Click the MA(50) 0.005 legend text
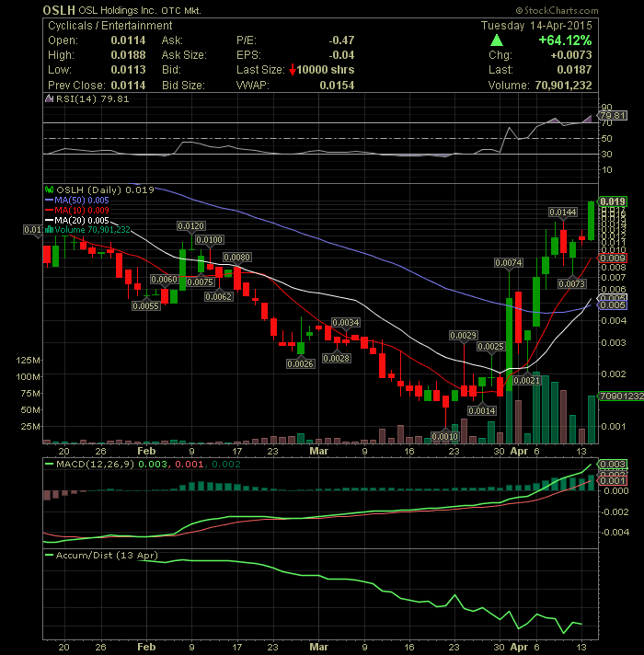The image size is (644, 655). 82,201
